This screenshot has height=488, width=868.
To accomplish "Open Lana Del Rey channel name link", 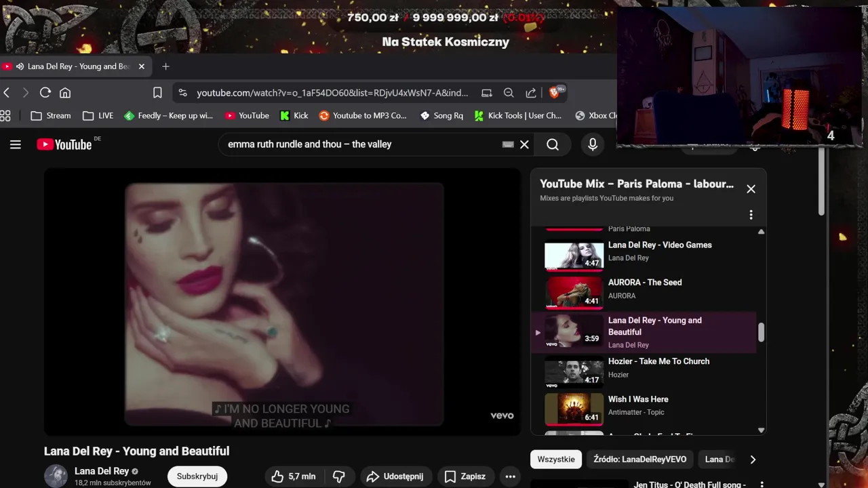I will point(102,471).
